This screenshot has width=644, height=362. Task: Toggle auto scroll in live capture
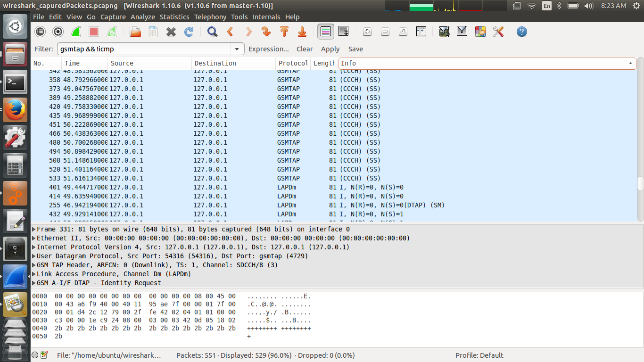(x=344, y=32)
